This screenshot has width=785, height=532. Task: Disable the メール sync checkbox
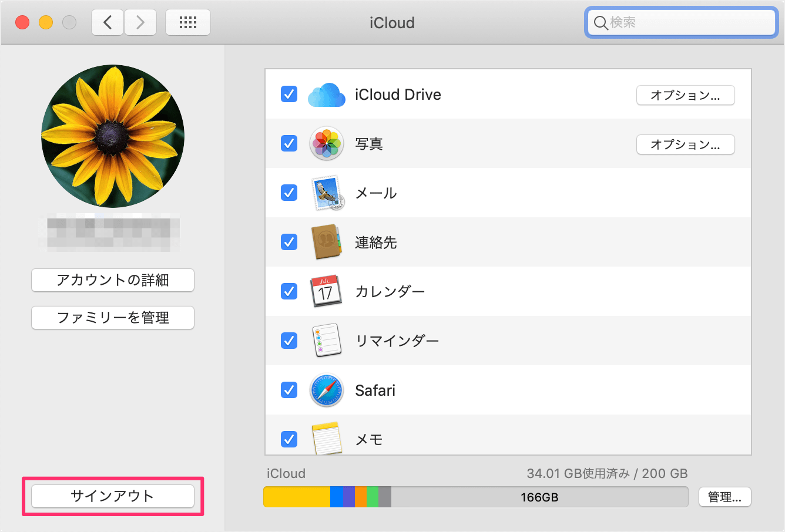click(x=289, y=193)
